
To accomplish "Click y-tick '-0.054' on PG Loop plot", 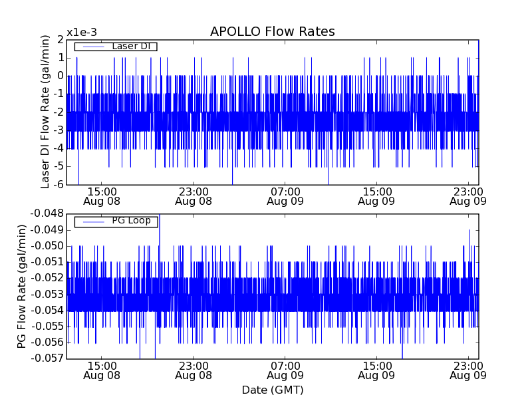I will 47,311.
